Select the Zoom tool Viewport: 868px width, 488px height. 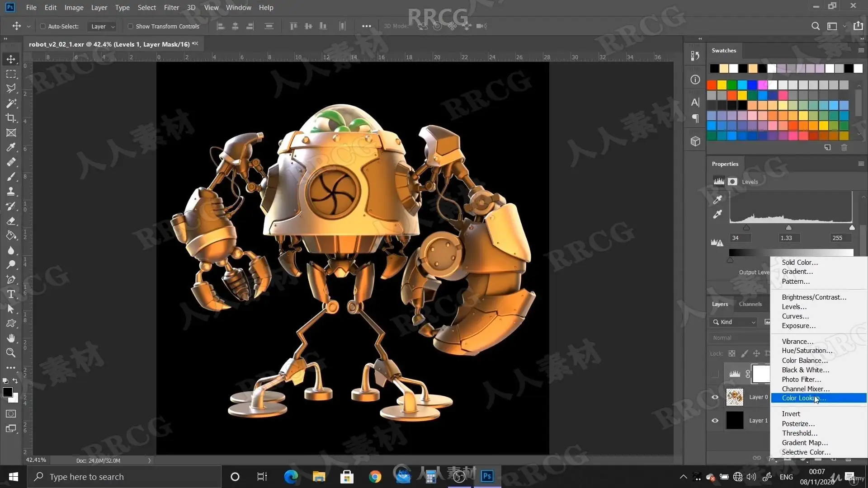pos(11,353)
